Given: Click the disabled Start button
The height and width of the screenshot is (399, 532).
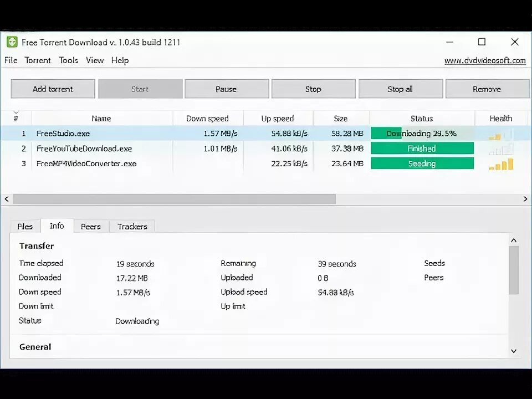Looking at the screenshot, I should 140,89.
